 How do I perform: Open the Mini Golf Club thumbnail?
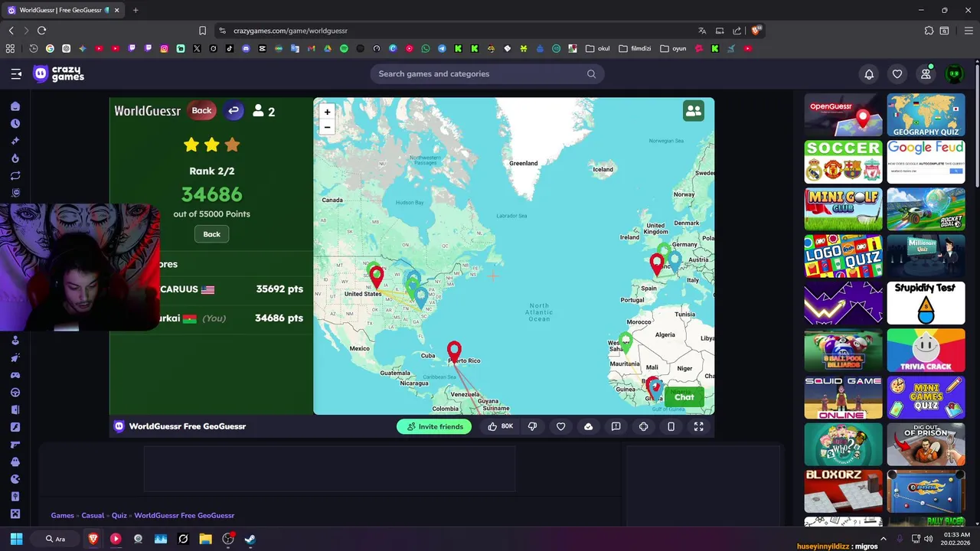coord(843,209)
